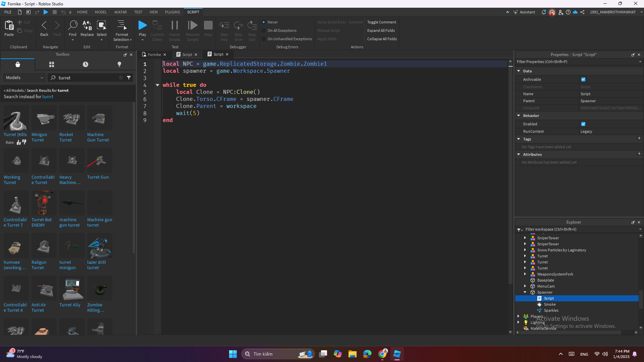Image resolution: width=644 pixels, height=362 pixels.
Task: Collapse the Attributes section
Action: [519, 155]
